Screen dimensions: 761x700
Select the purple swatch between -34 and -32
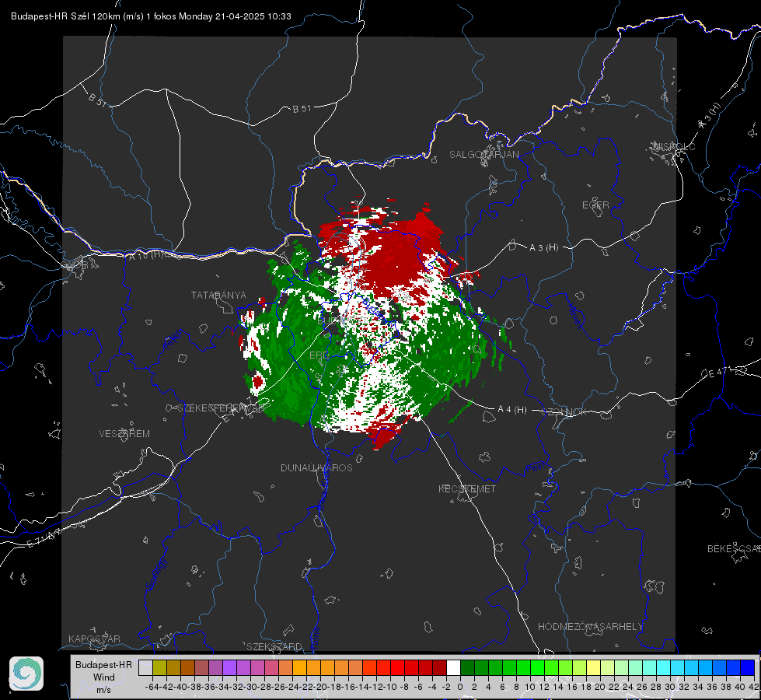point(229,668)
